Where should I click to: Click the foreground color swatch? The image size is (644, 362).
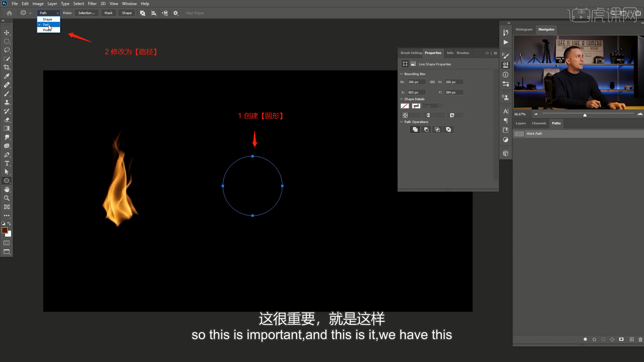4,230
